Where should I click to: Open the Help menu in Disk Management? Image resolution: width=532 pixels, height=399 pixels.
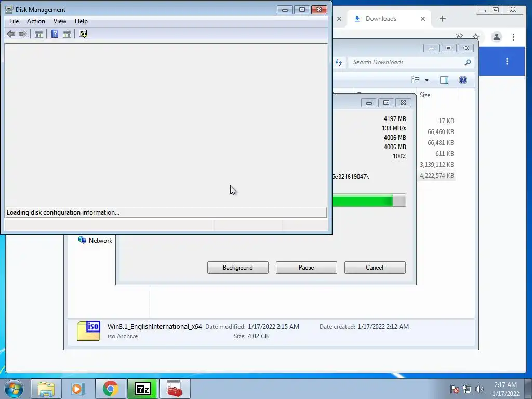point(81,21)
